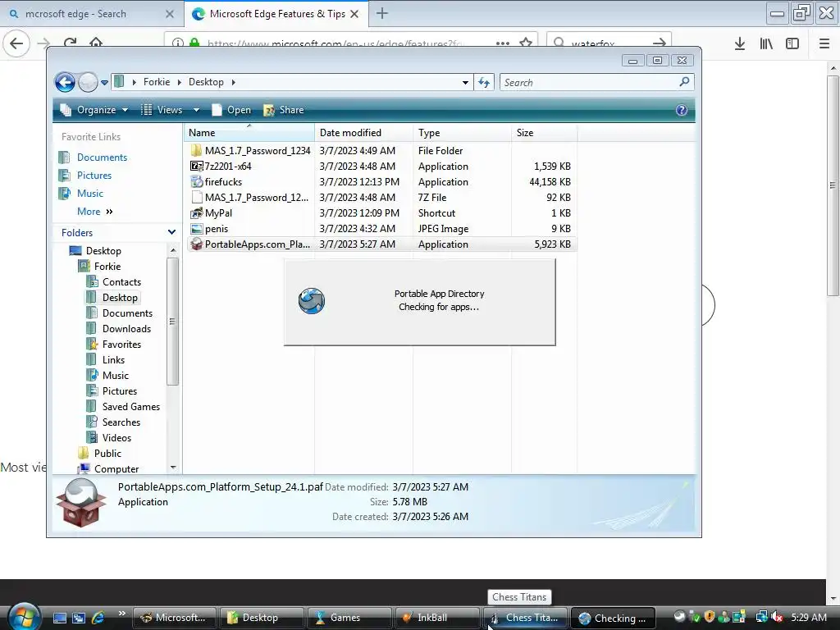Select the firefucks application icon
Screen dimensions: 840x630
click(x=197, y=181)
